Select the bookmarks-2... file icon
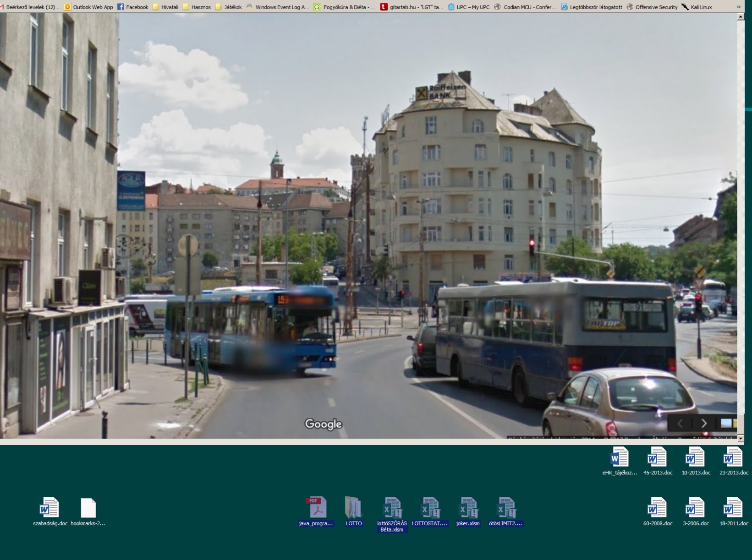 click(88, 508)
